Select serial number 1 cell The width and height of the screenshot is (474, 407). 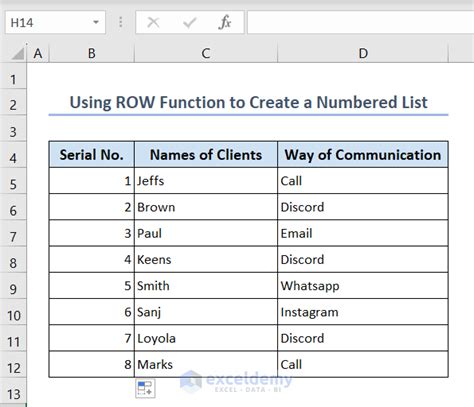(92, 181)
